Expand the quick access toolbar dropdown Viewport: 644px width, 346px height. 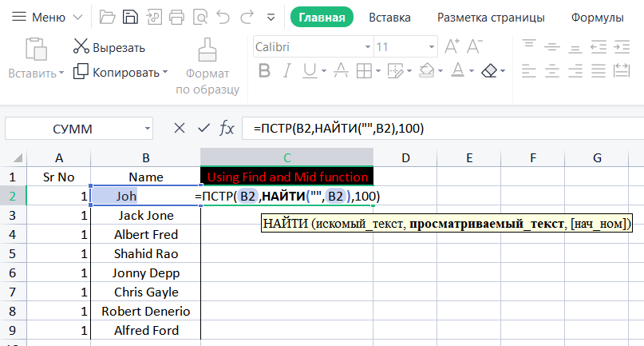(x=271, y=18)
